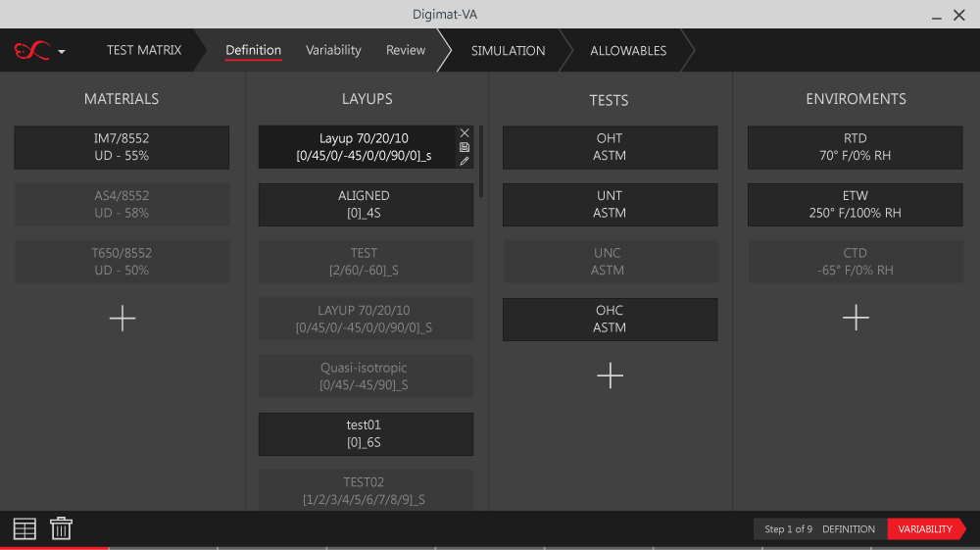This screenshot has width=980, height=550.
Task: Add a new test with plus icon
Action: point(610,375)
